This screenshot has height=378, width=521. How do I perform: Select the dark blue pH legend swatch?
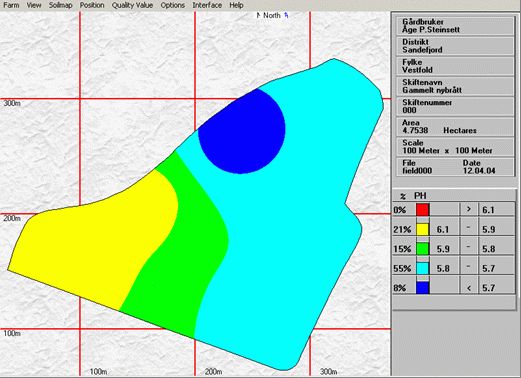pos(422,287)
